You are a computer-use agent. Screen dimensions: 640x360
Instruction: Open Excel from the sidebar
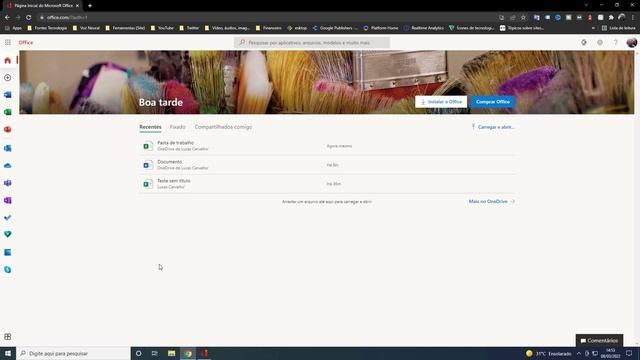pos(8,112)
